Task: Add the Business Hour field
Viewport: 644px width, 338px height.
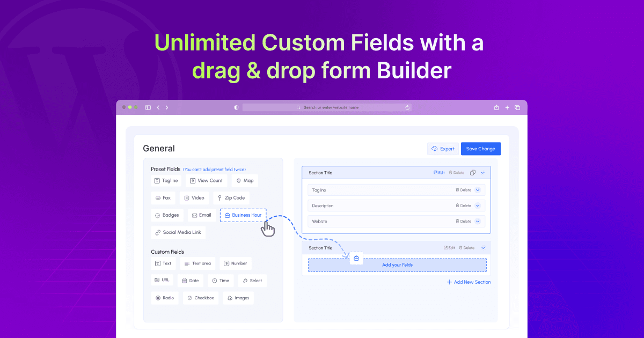Action: click(243, 215)
